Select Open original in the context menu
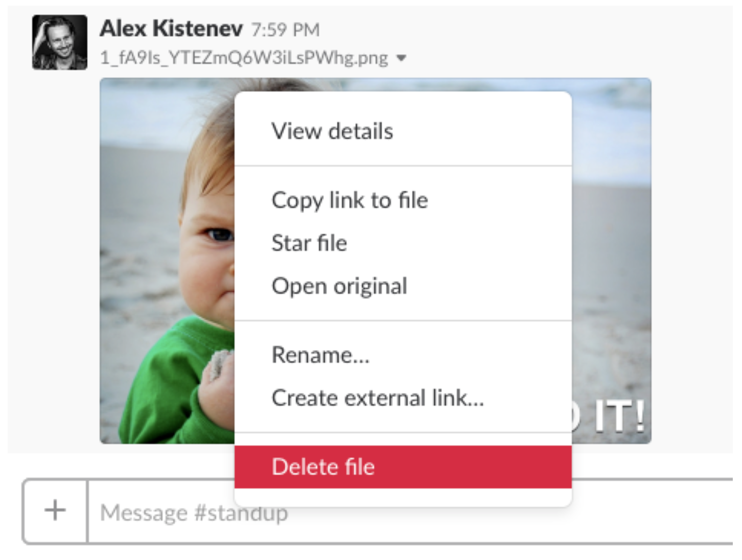742x560 pixels. 339,286
